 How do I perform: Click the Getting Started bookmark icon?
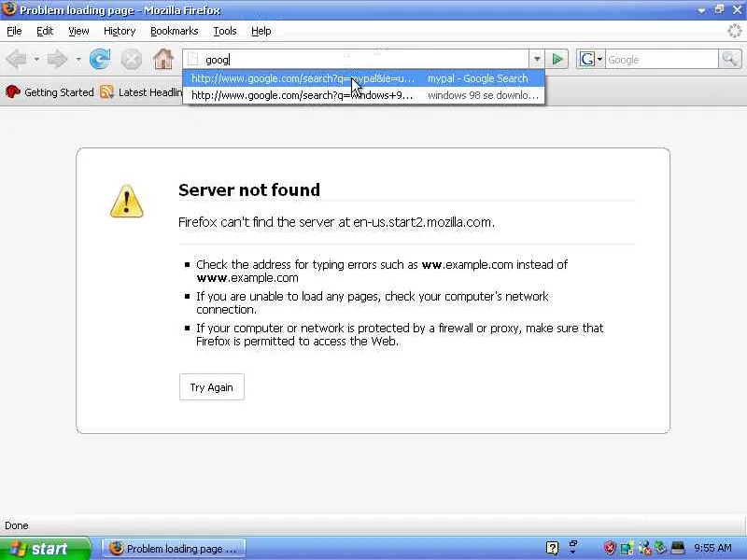13,91
